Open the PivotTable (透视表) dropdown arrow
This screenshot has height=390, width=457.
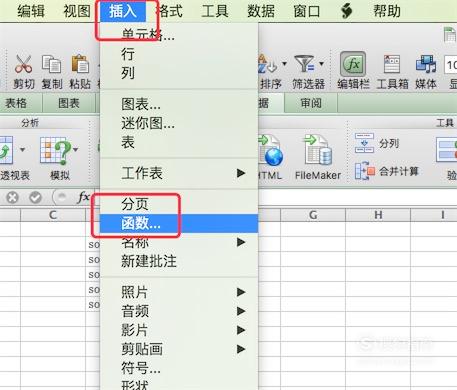23,149
